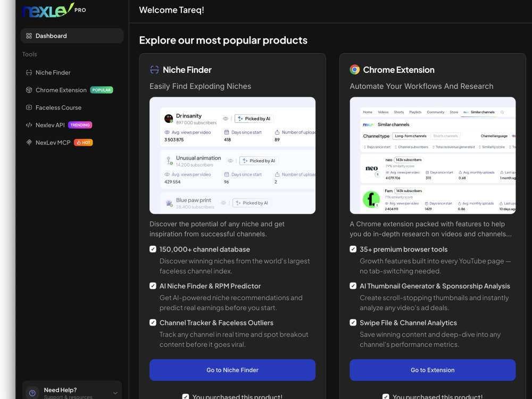Image resolution: width=532 pixels, height=399 pixels.
Task: Click Picked by AI tag for Dr insanity
Action: (x=254, y=119)
